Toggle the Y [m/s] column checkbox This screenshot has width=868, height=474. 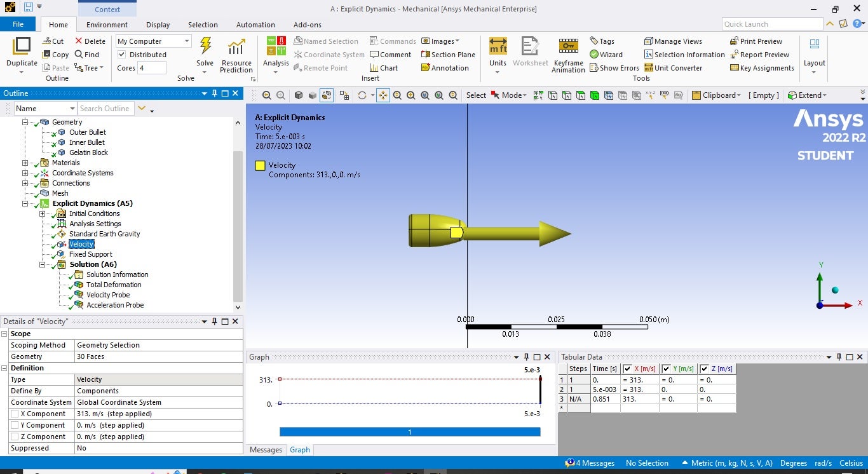[666, 369]
